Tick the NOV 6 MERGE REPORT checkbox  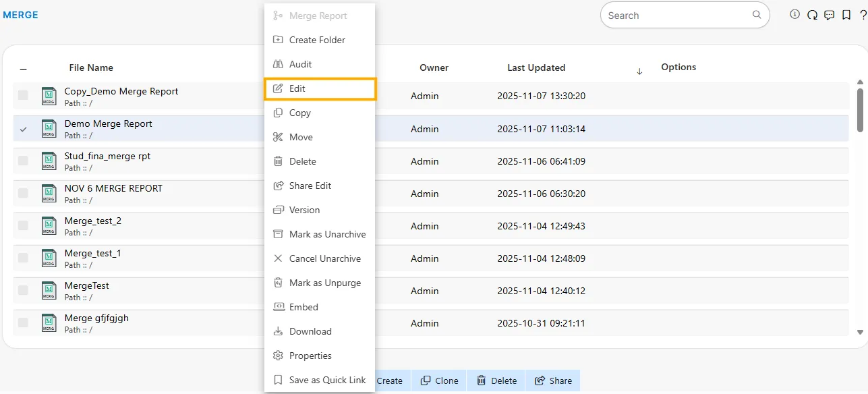[x=24, y=193]
